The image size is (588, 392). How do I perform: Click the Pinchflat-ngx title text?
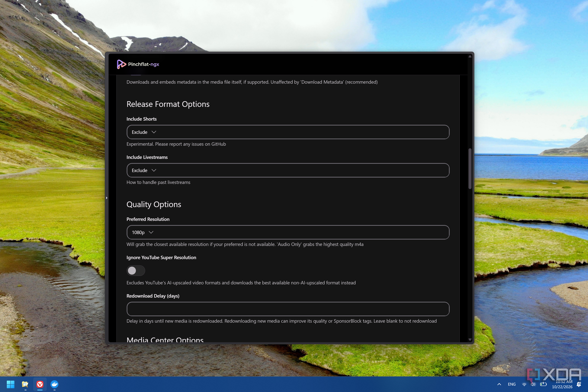coord(143,64)
